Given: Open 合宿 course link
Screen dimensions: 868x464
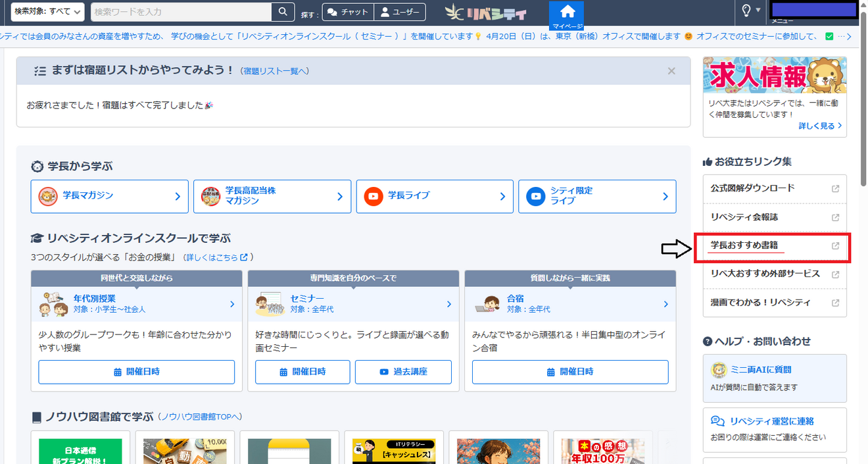Looking at the screenshot, I should click(x=570, y=303).
